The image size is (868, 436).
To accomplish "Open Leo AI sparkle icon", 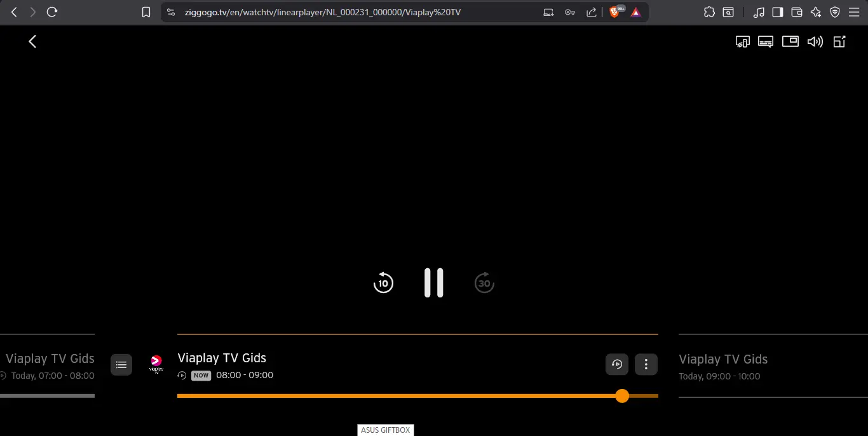I will pyautogui.click(x=816, y=12).
